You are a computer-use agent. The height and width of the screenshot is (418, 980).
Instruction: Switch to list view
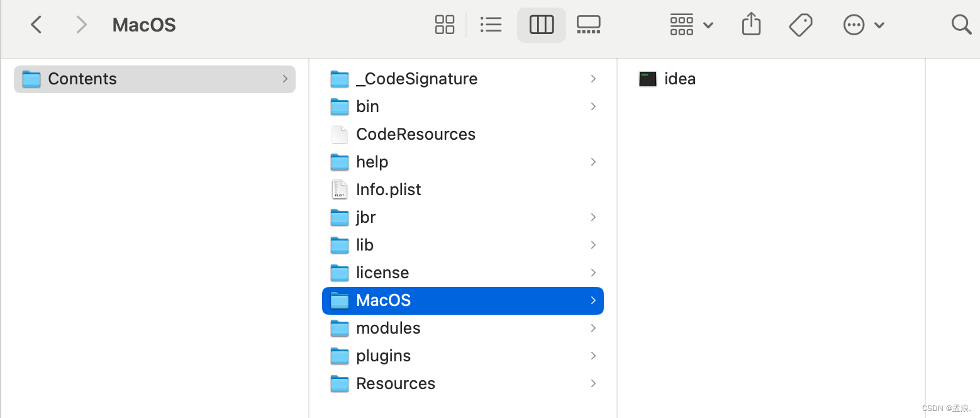(x=491, y=25)
